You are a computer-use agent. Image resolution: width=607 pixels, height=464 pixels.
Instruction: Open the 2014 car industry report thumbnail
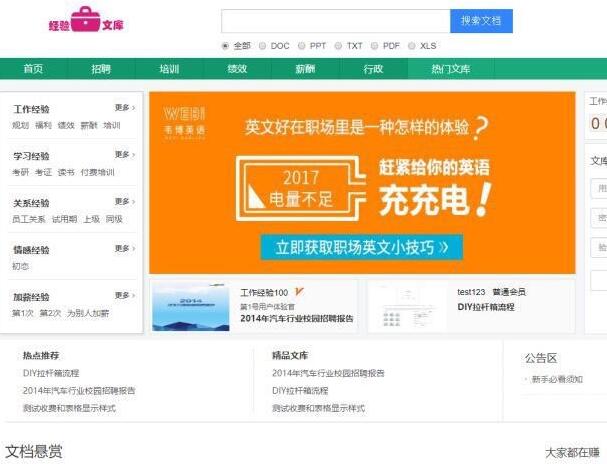click(190, 306)
